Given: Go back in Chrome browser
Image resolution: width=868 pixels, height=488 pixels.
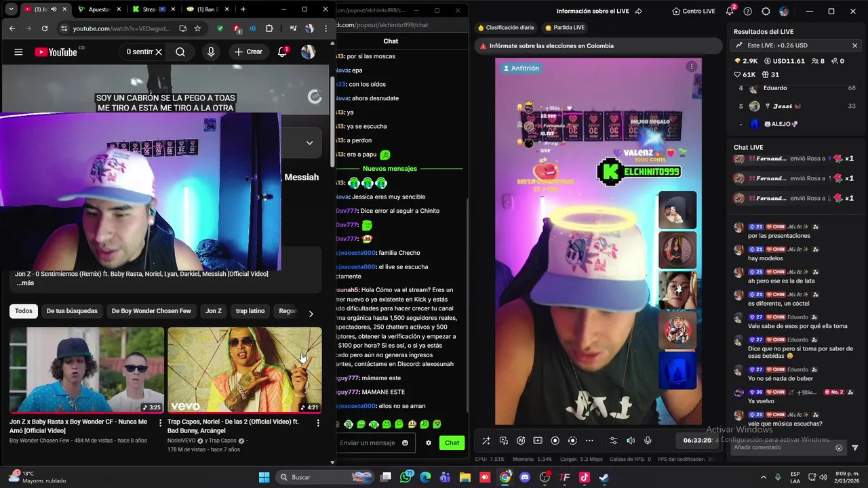Looking at the screenshot, I should [x=12, y=28].
